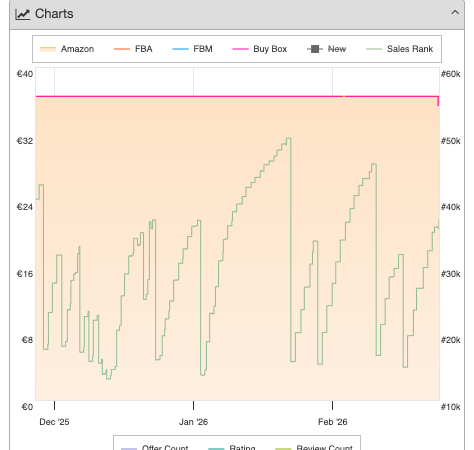Screen dimensions: 474x450
Task: Click the Feb '26 axis label
Action: pyautogui.click(x=333, y=422)
